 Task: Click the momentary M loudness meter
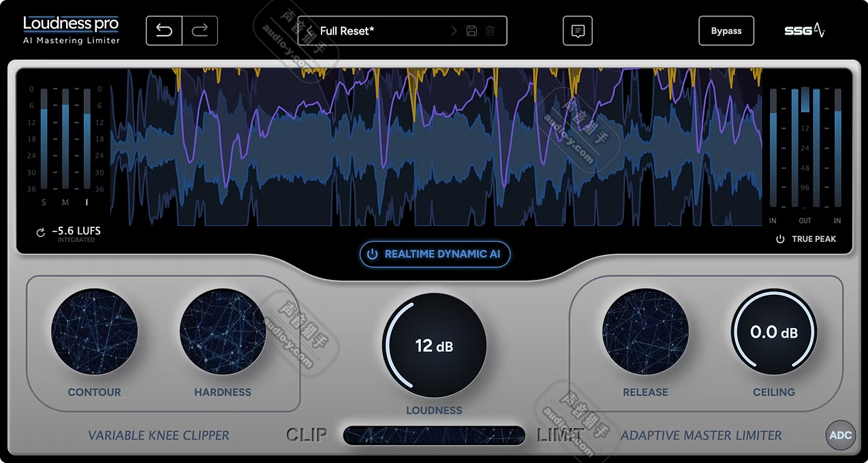coord(65,139)
